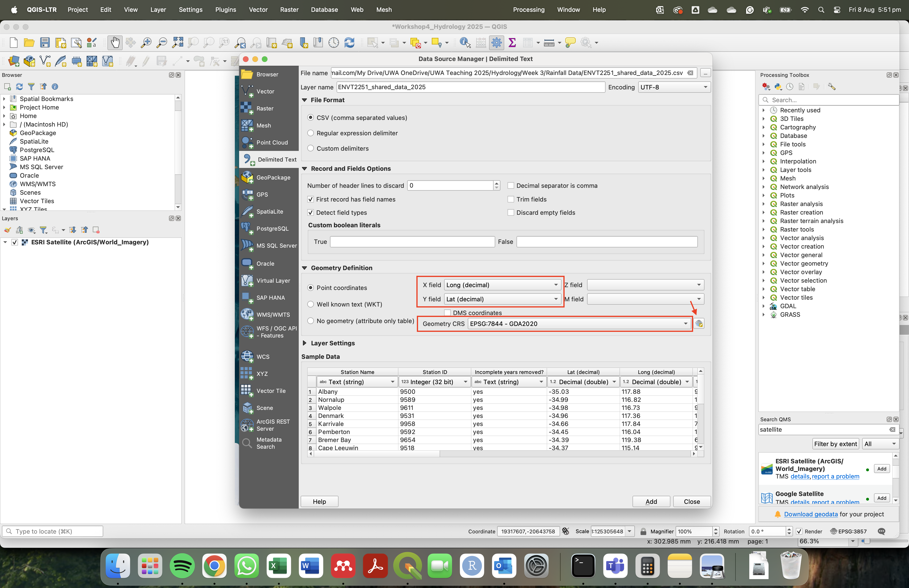
Task: Collapse the Geometry Definition section
Action: [x=304, y=268]
